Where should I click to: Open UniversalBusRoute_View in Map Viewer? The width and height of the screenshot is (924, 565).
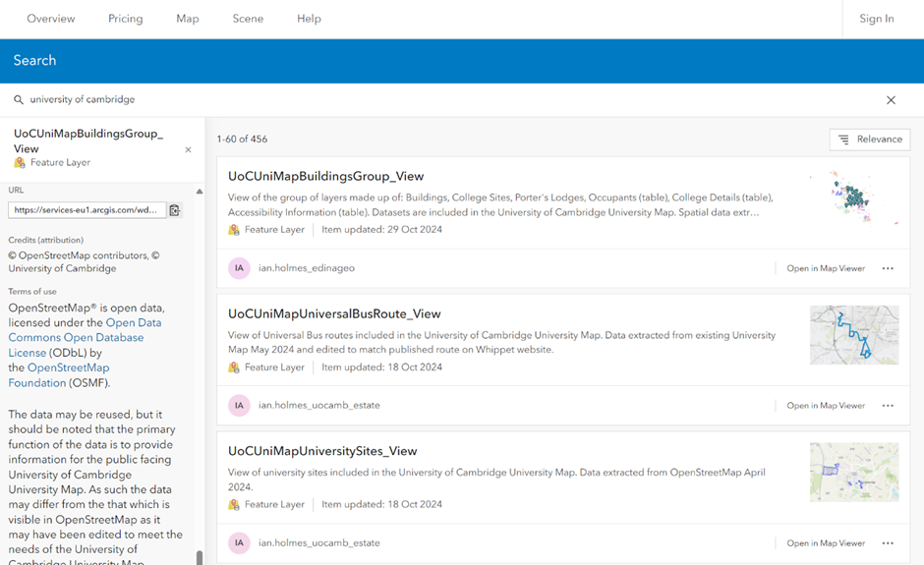[x=826, y=406]
